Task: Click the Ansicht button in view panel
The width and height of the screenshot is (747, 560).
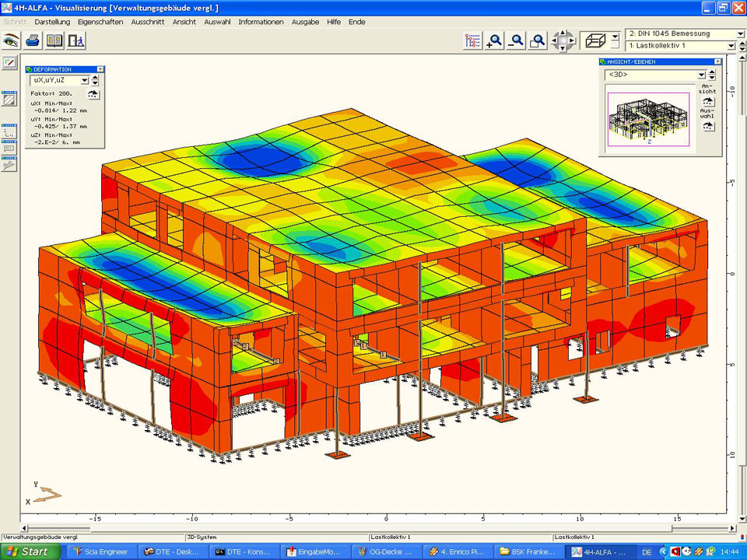Action: point(707,101)
